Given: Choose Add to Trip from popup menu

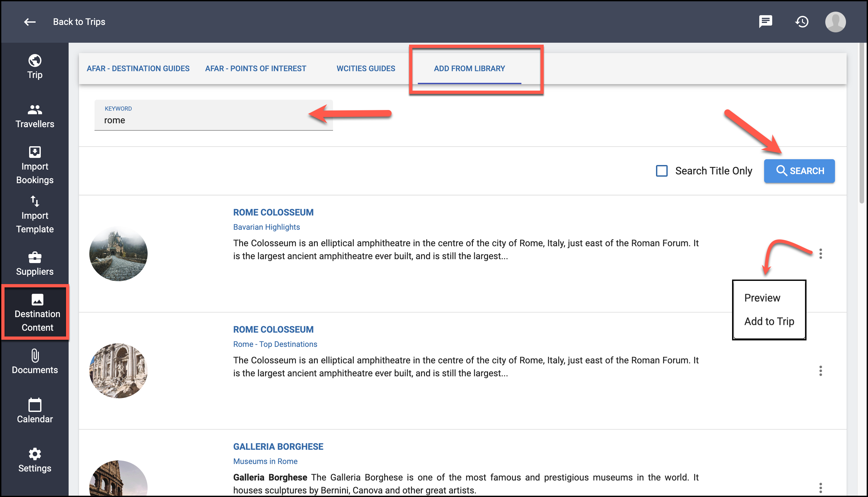Looking at the screenshot, I should [769, 322].
